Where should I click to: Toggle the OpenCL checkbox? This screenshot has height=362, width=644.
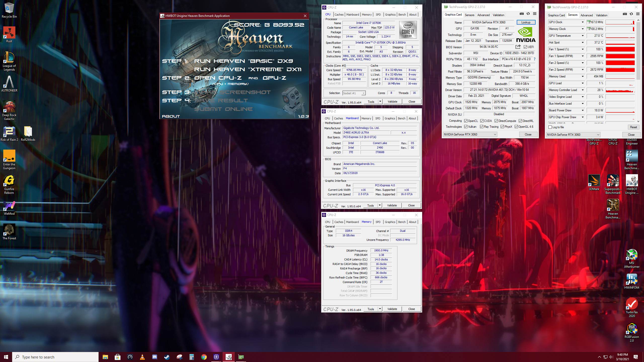point(466,121)
